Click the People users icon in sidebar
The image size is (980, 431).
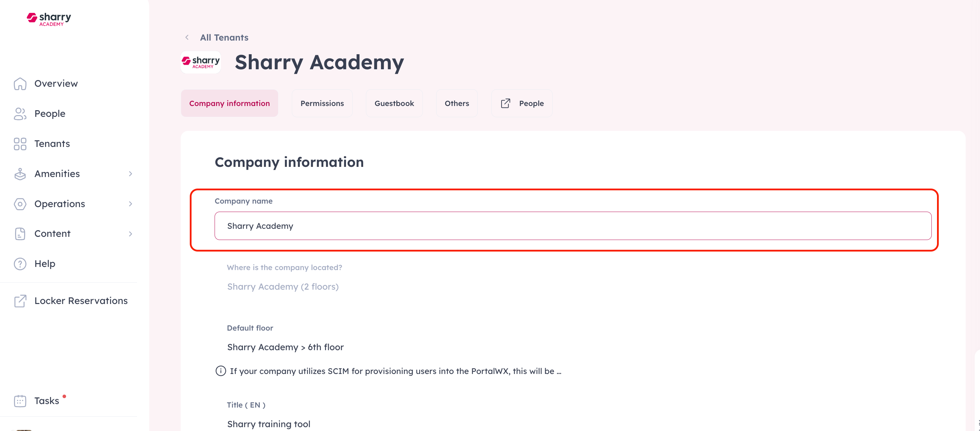(x=20, y=114)
